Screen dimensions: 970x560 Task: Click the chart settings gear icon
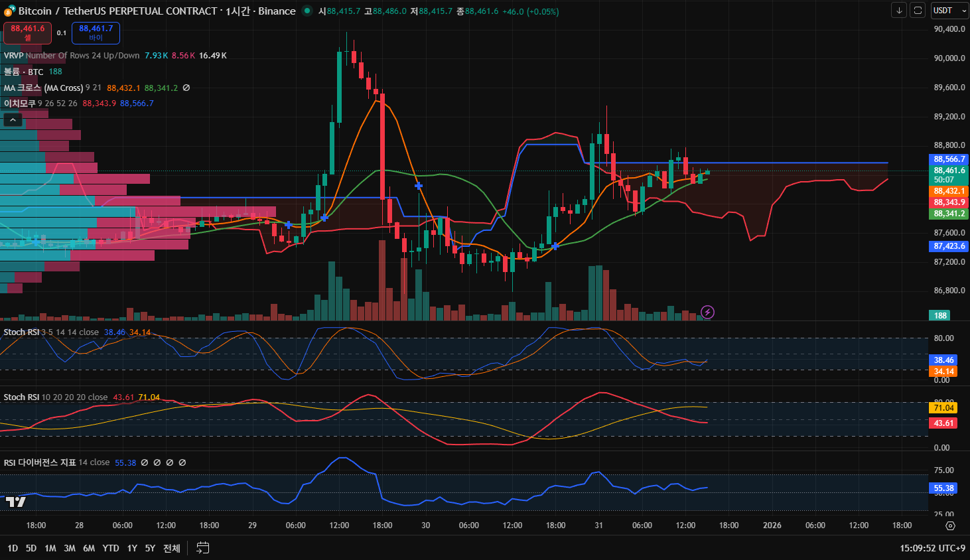950,525
